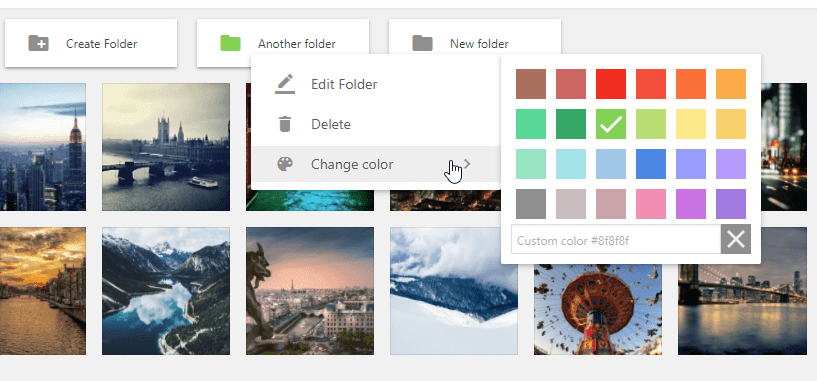
Task: Click the palette icon beside Change color
Action: (285, 164)
